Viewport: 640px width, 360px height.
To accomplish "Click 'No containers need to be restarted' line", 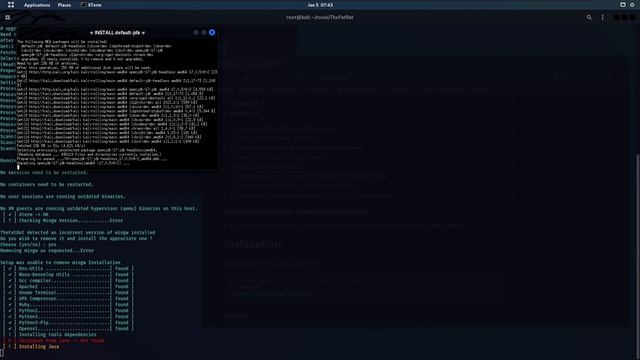I will 47,184.
